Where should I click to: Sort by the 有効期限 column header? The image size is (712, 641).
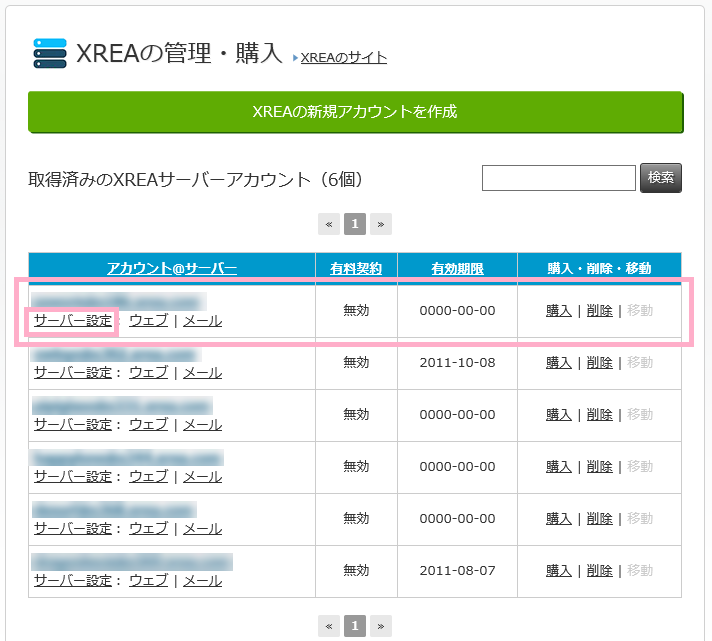click(457, 268)
